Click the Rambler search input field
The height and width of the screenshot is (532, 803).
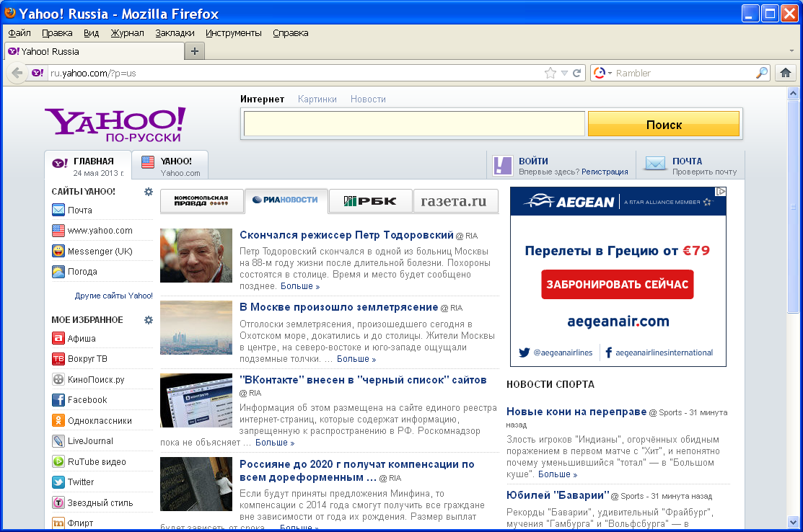[x=684, y=73]
